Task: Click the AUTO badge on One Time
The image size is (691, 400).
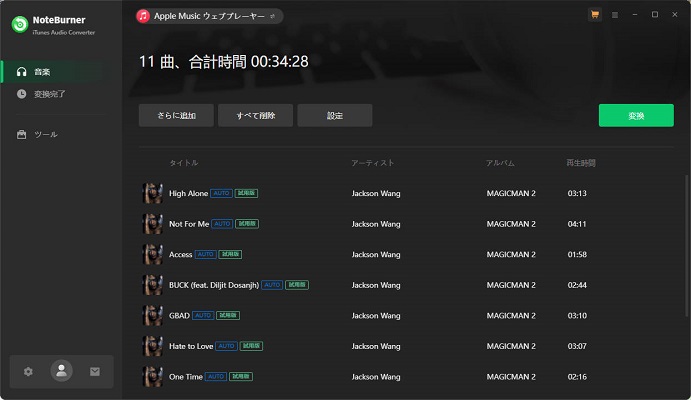Action: point(216,377)
